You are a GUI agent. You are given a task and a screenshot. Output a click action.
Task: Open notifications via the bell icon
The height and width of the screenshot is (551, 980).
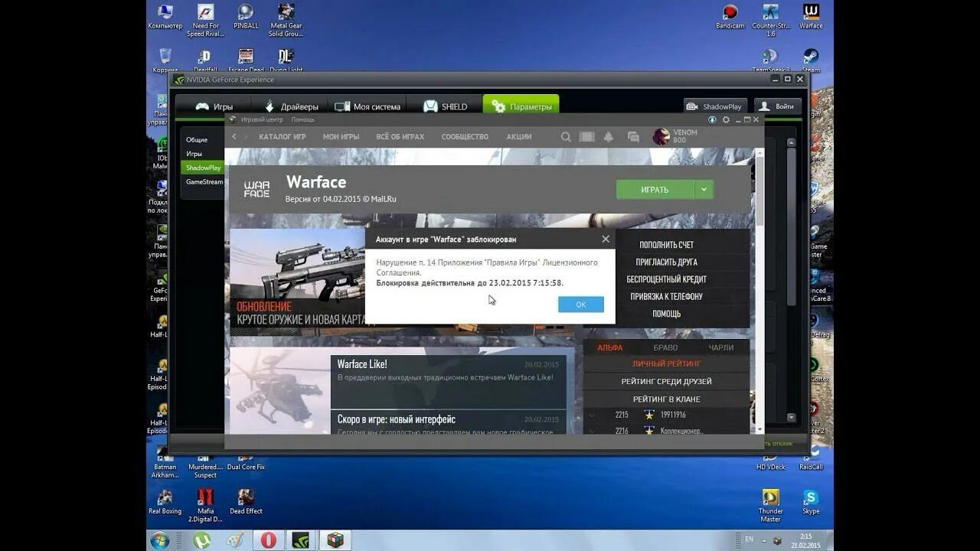coord(609,137)
